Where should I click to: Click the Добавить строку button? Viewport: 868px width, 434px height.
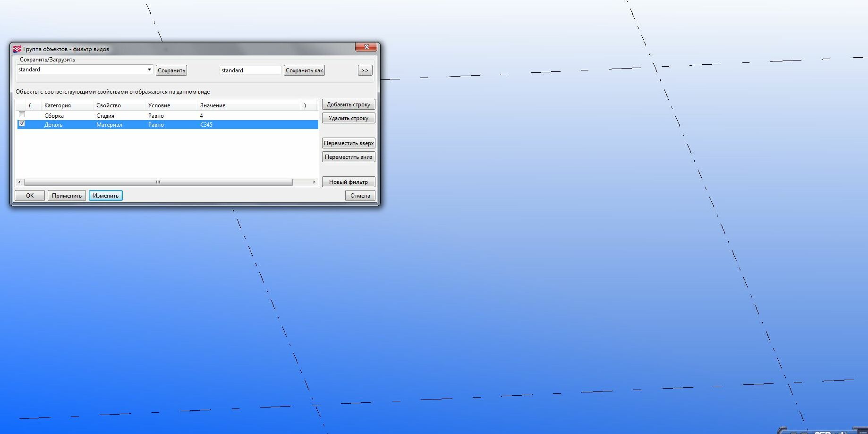349,104
